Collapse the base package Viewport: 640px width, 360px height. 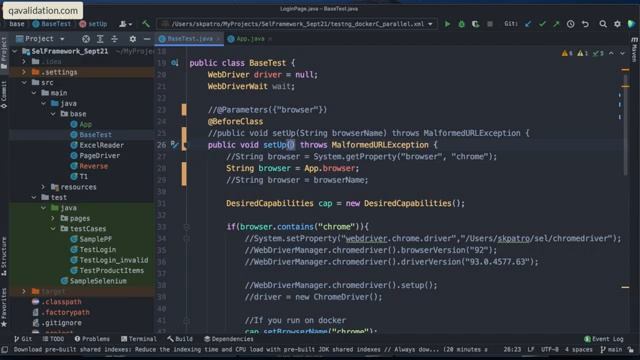pyautogui.click(x=53, y=114)
